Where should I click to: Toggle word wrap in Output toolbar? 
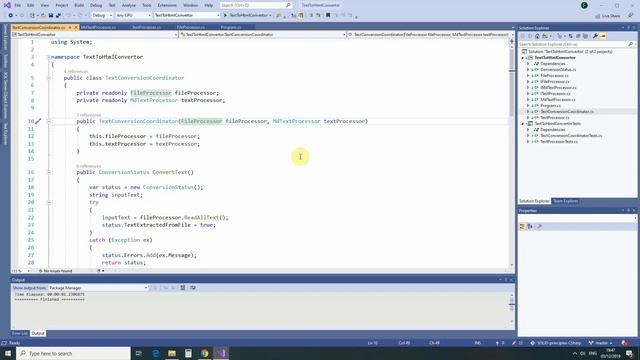[x=193, y=288]
